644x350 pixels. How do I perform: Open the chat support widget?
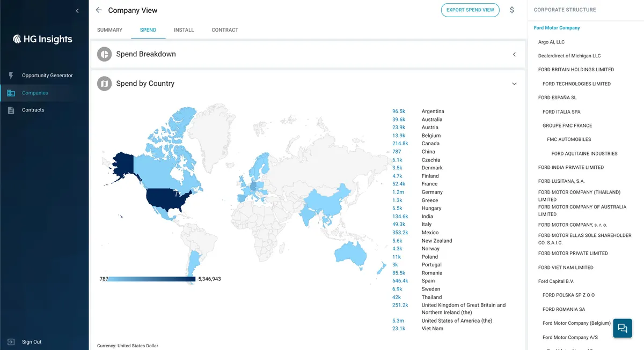623,328
